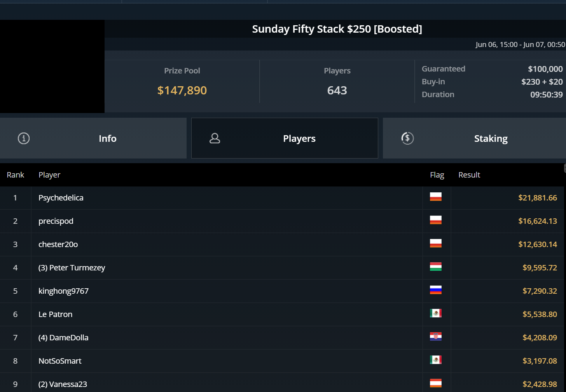
Task: Open the Info tab
Action: click(107, 139)
